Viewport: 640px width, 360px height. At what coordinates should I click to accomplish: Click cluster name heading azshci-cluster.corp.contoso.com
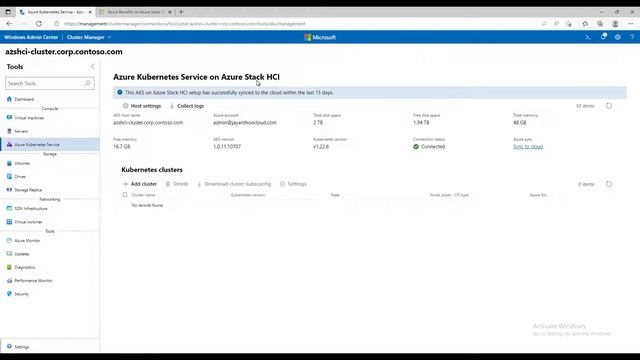coord(64,52)
